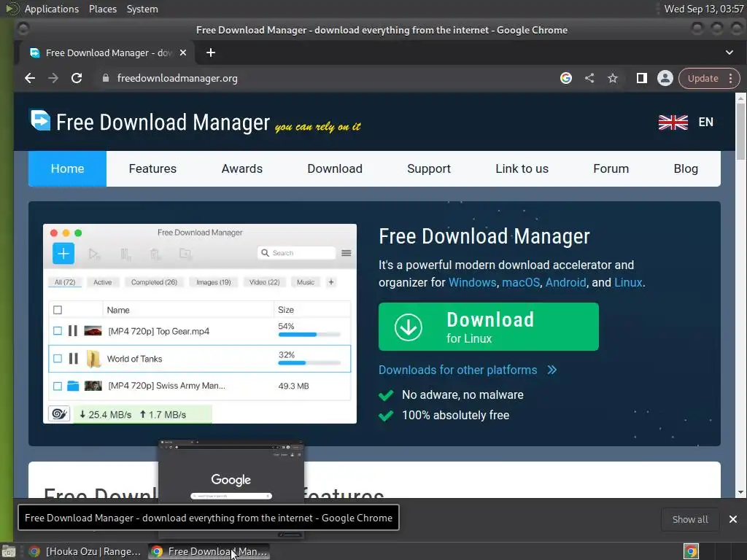Image resolution: width=747 pixels, height=560 pixels.
Task: Follow the Windows link
Action: [472, 282]
